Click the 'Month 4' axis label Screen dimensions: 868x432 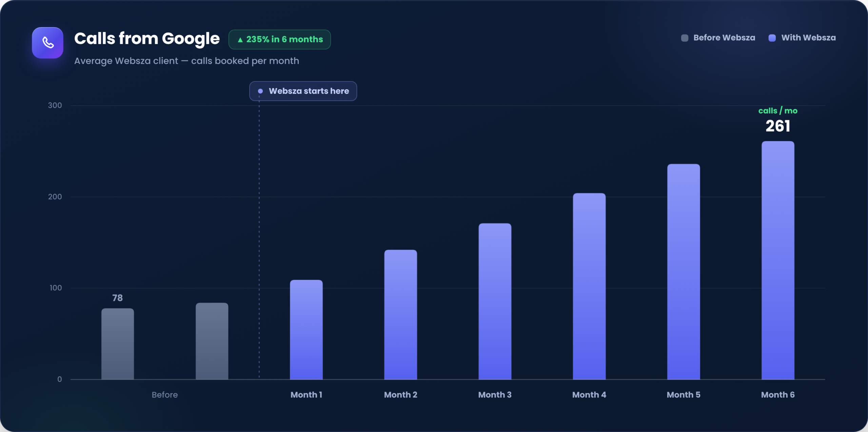tap(589, 395)
